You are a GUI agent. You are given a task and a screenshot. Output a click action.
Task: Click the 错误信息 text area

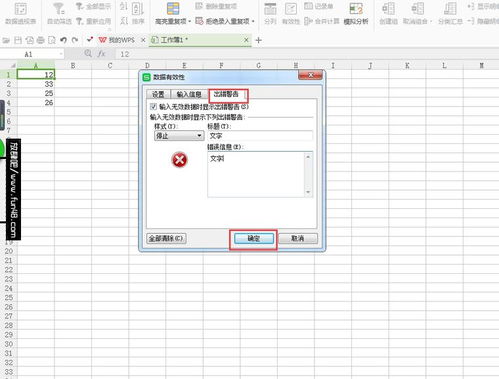tap(256, 174)
